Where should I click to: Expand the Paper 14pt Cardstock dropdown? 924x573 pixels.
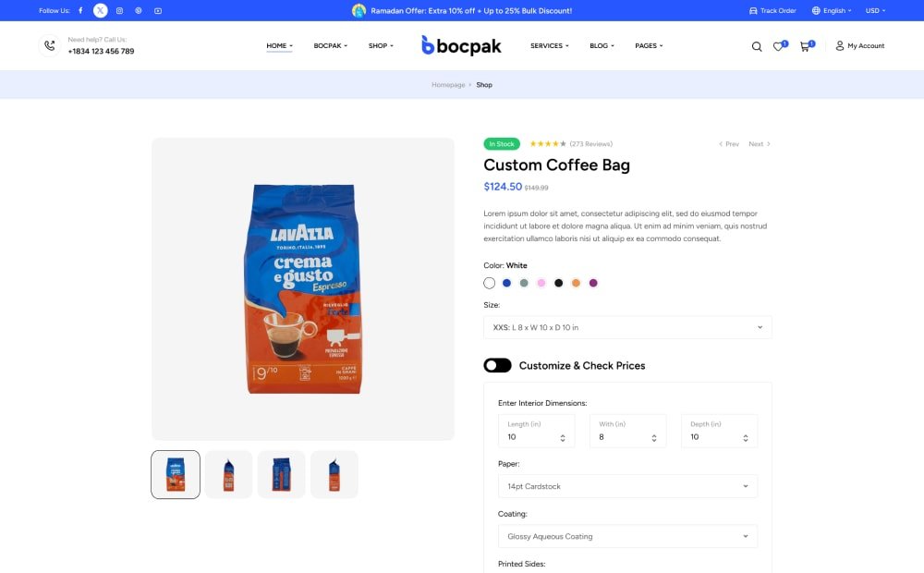627,486
